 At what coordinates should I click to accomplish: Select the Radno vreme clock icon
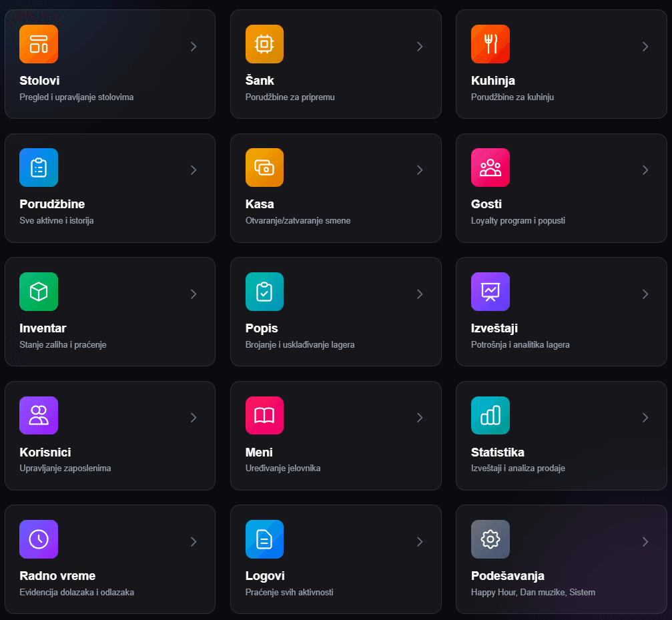point(39,539)
